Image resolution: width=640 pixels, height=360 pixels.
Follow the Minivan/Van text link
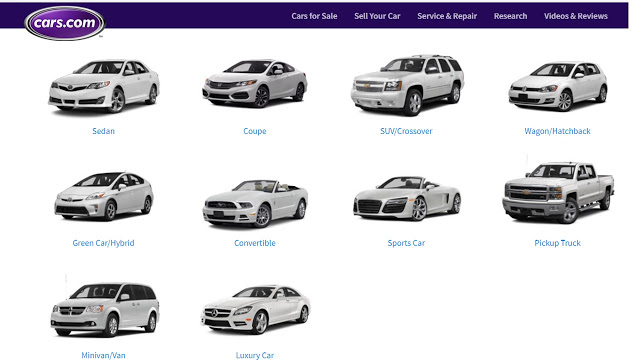(103, 355)
